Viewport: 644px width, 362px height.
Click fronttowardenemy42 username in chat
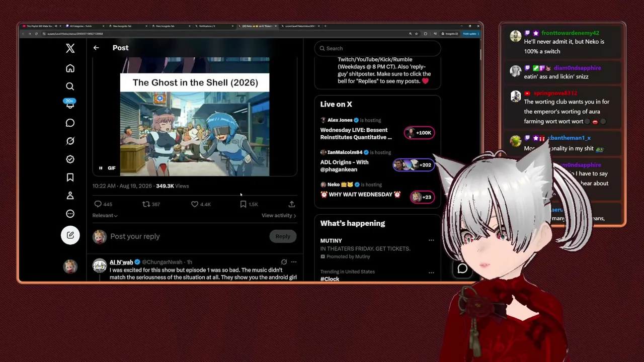[570, 33]
